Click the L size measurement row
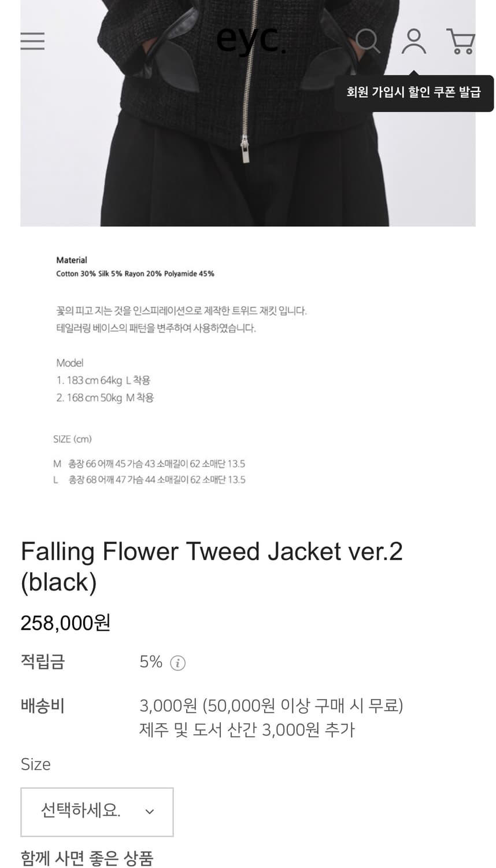The height and width of the screenshot is (868, 496). [149, 480]
